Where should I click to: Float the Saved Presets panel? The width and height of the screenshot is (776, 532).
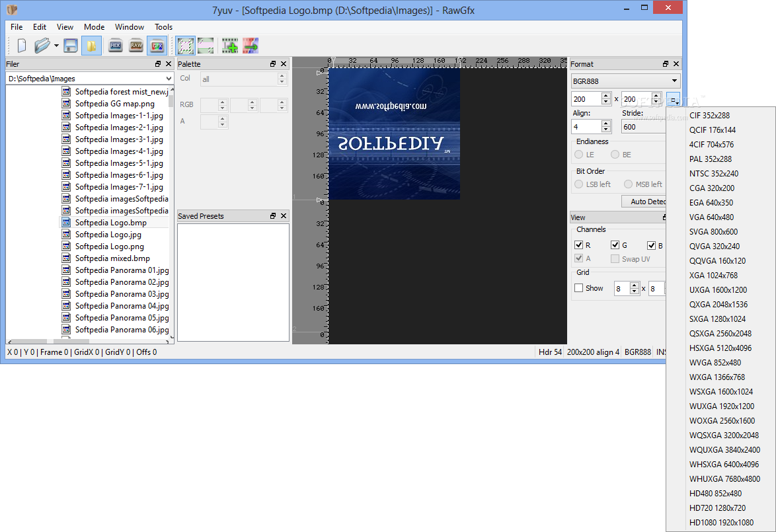tap(273, 215)
